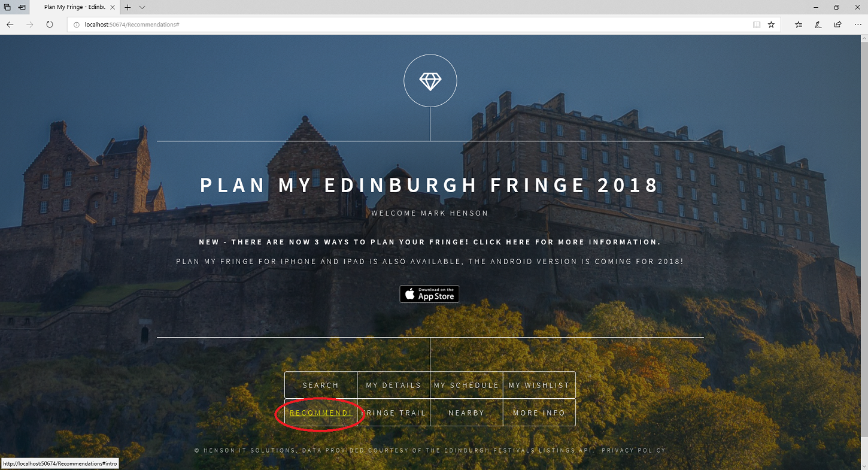Download on the App Store badge
This screenshot has width=868, height=470.
click(429, 294)
